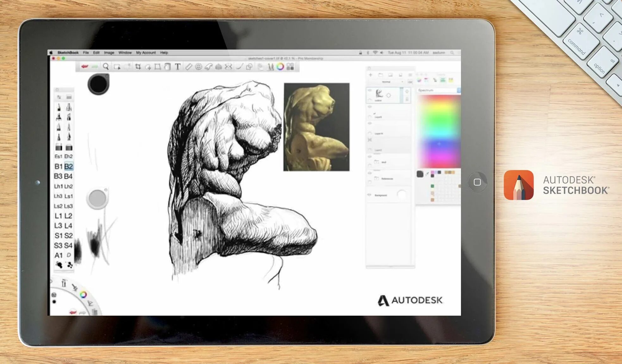
Task: Toggle visibility of References layer group
Action: (369, 173)
